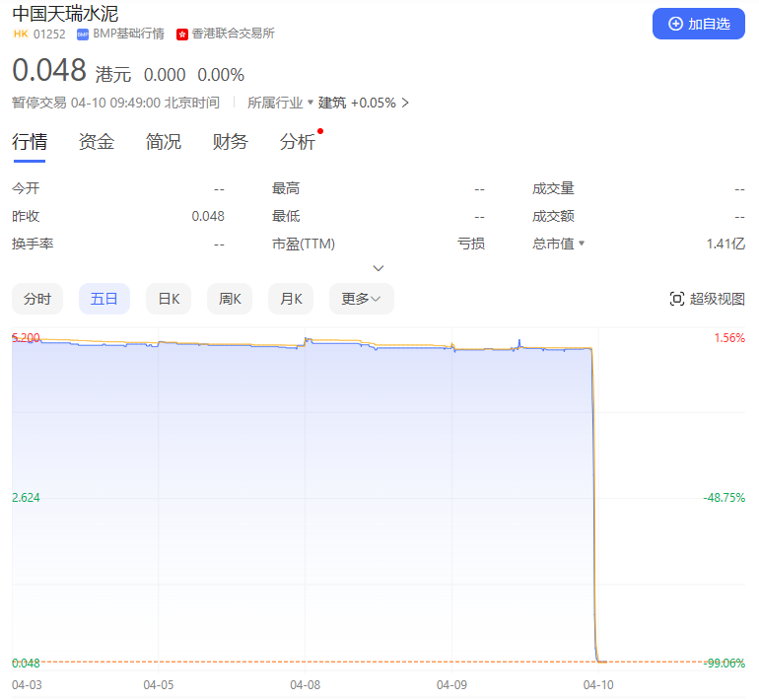Select the 日K chart period
Viewport: 759px width, 700px height.
coord(169,299)
